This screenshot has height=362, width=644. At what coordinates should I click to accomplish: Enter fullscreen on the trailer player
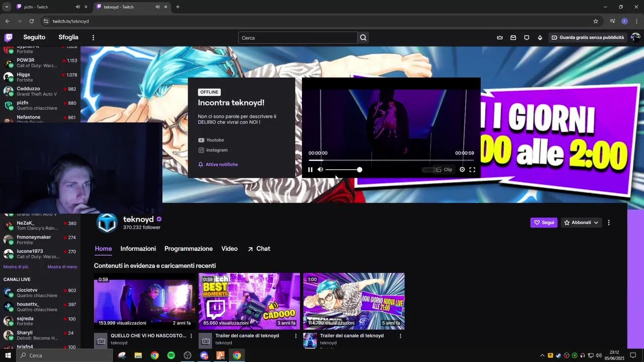point(472,170)
